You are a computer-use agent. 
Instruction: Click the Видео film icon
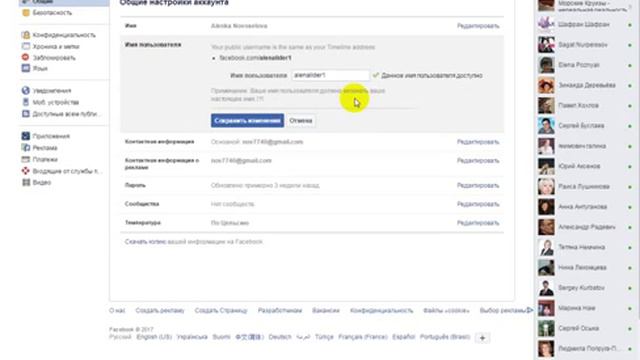point(26,182)
